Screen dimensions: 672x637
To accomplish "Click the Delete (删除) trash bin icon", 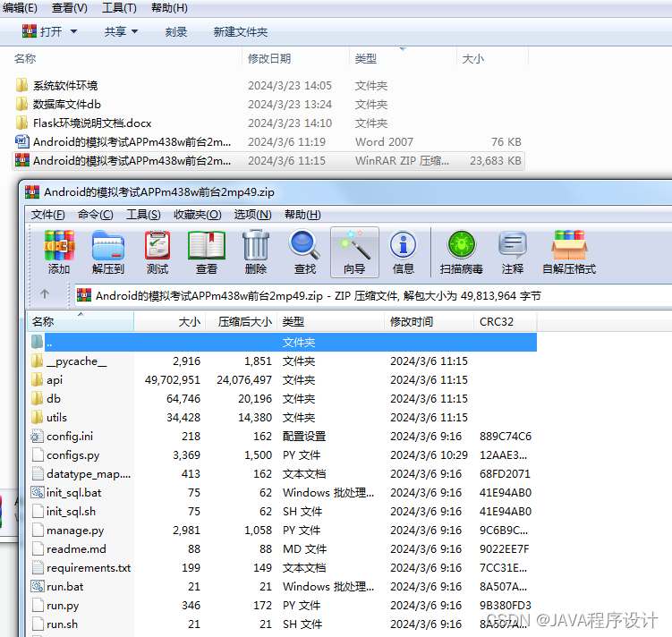I will click(256, 245).
